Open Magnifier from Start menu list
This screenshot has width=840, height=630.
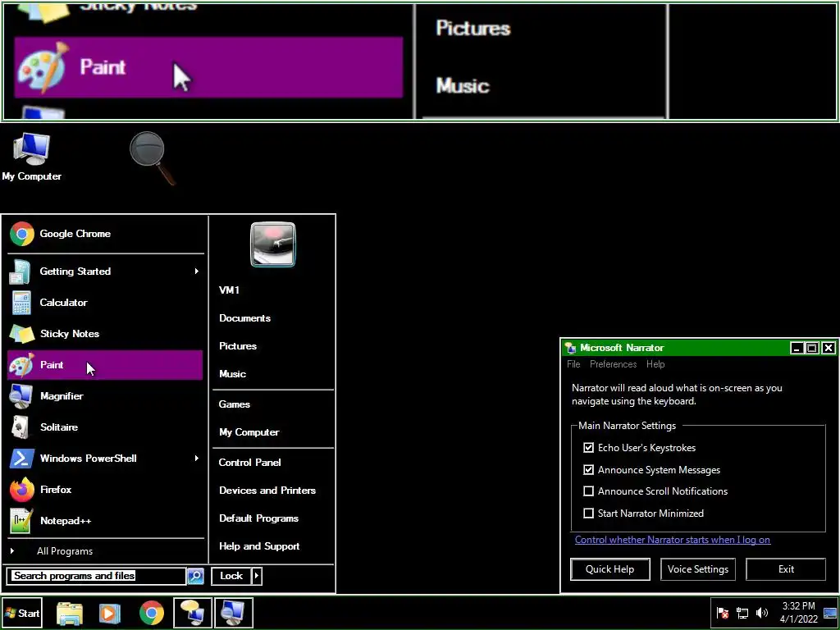tap(105, 396)
